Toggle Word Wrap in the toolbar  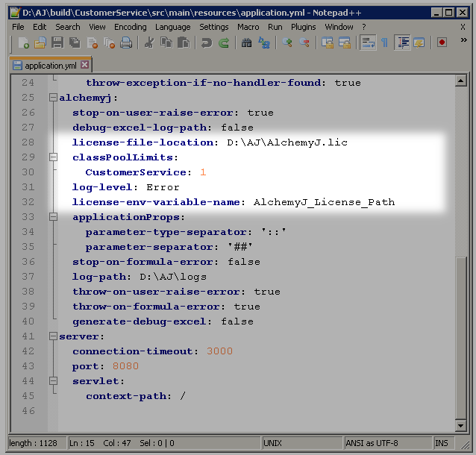pos(368,43)
